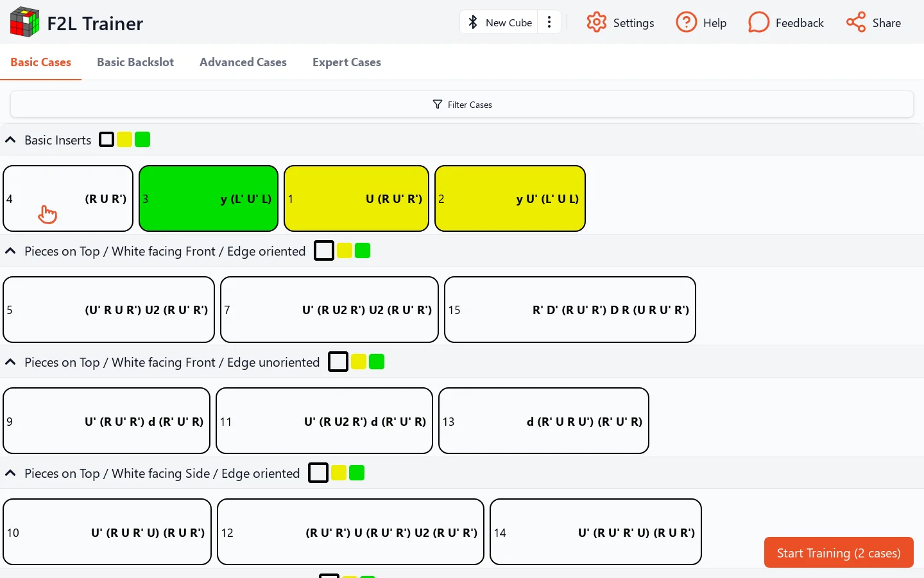Screen dimensions: 924x578
Task: Click the New Cube button
Action: coord(500,22)
